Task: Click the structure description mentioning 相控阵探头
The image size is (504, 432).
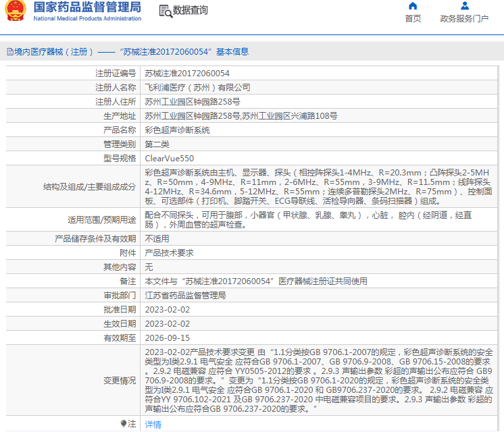Action: [x=318, y=187]
